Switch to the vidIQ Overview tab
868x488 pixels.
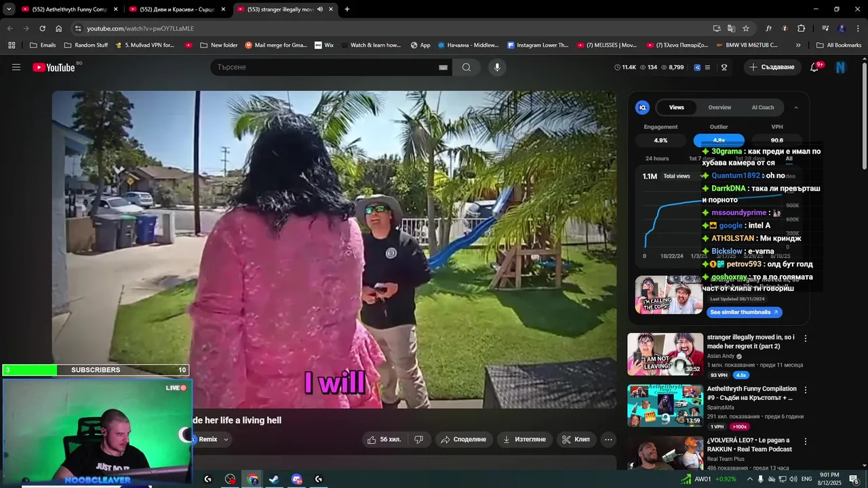[719, 107]
